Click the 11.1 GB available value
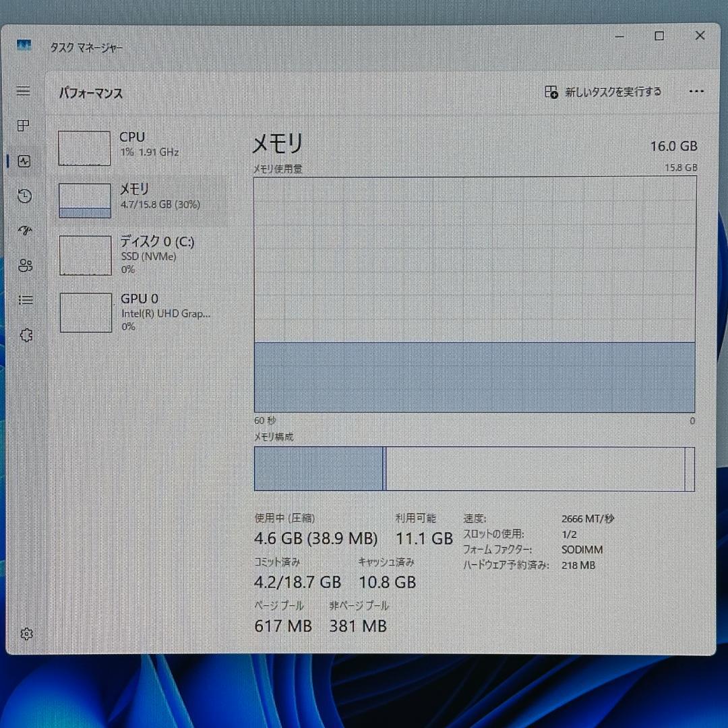 (x=425, y=539)
